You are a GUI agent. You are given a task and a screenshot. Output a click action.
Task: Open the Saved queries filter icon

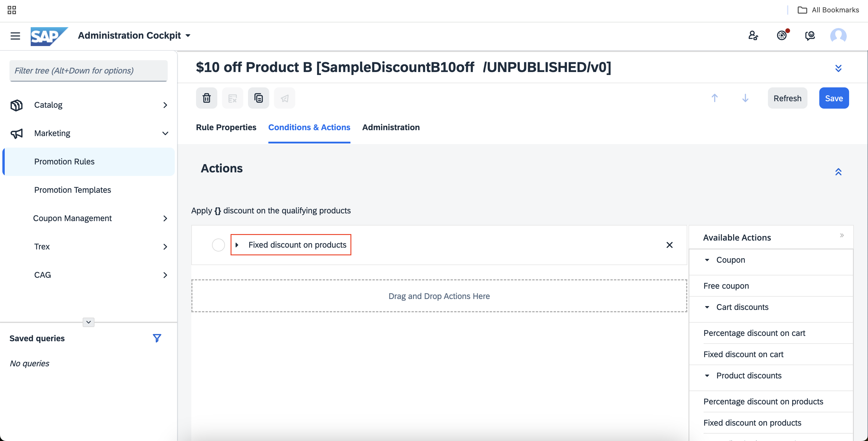point(157,338)
